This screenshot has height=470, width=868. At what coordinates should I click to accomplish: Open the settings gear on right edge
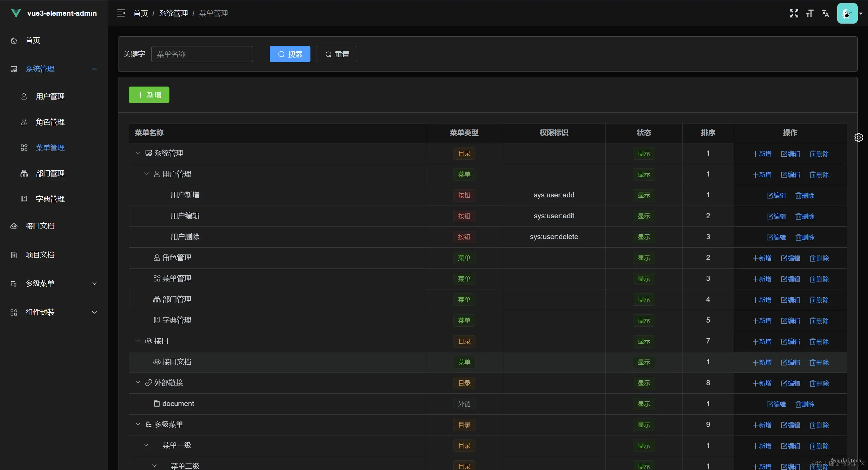pos(858,138)
